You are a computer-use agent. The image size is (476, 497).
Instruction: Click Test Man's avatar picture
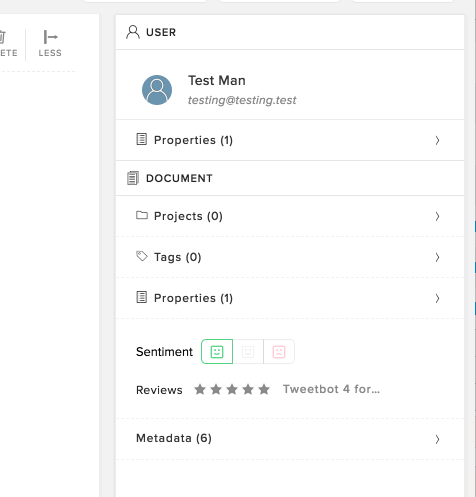tap(157, 90)
